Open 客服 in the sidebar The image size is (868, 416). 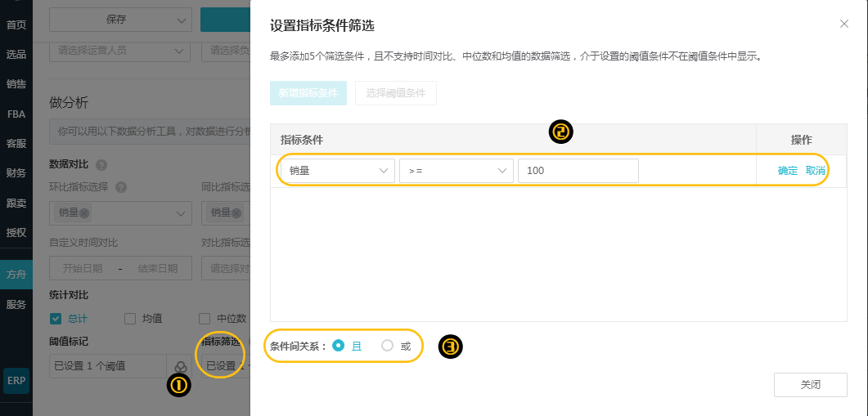(x=16, y=143)
